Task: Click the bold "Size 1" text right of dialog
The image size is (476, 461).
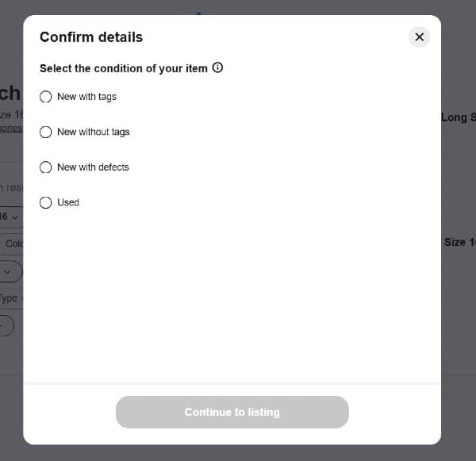Action: coord(459,242)
